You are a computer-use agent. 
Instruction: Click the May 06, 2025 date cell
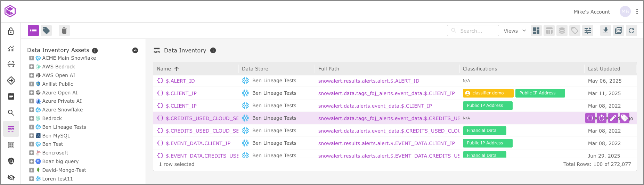pos(605,81)
